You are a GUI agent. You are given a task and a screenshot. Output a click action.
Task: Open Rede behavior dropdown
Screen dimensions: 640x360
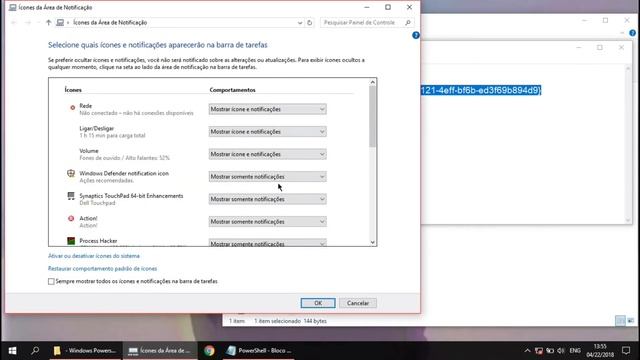pos(267,109)
